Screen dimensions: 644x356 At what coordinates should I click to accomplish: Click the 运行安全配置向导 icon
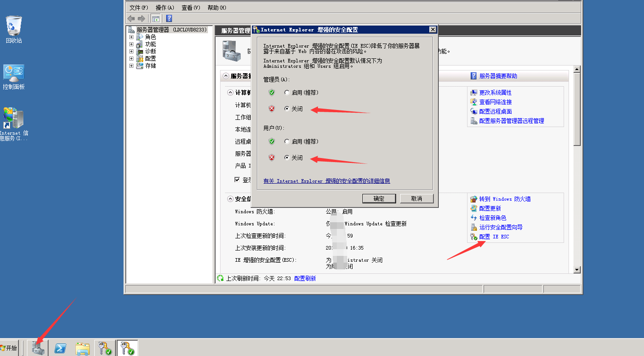473,227
